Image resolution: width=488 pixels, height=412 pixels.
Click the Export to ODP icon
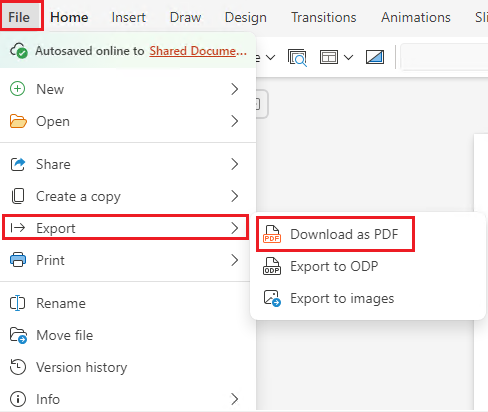(272, 266)
